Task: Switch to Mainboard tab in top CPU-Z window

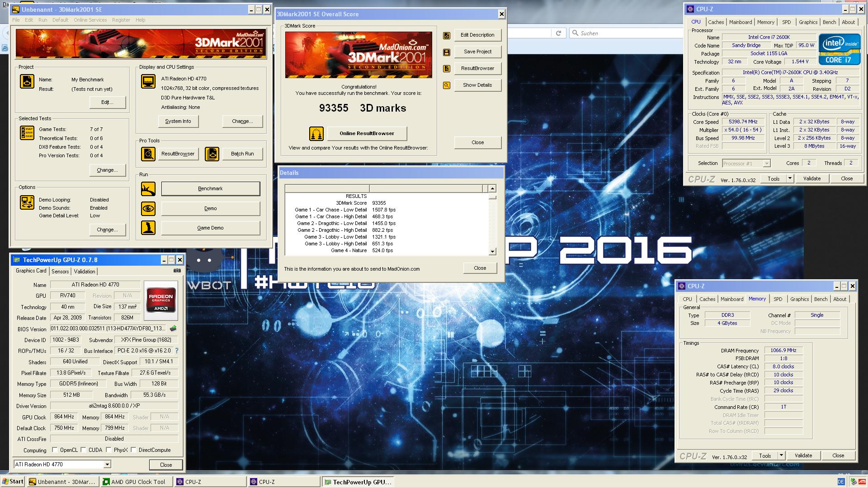Action: (x=741, y=22)
